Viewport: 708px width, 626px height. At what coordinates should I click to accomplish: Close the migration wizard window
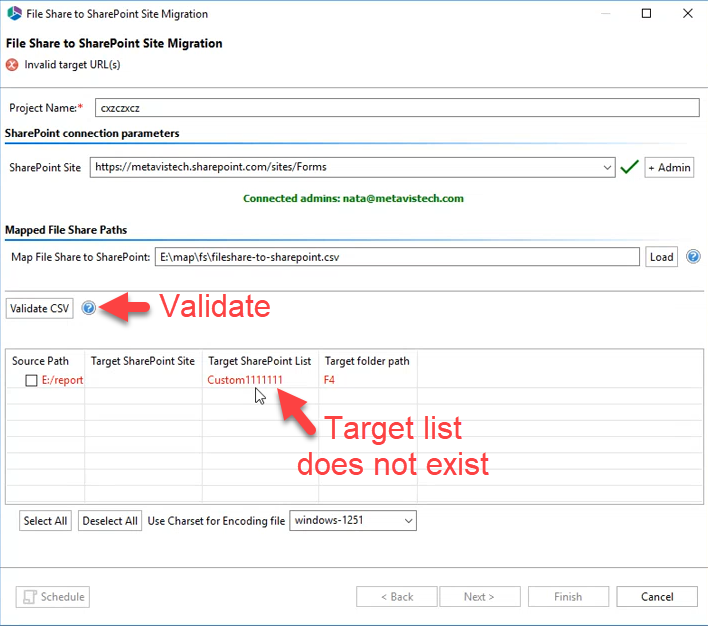[x=688, y=14]
